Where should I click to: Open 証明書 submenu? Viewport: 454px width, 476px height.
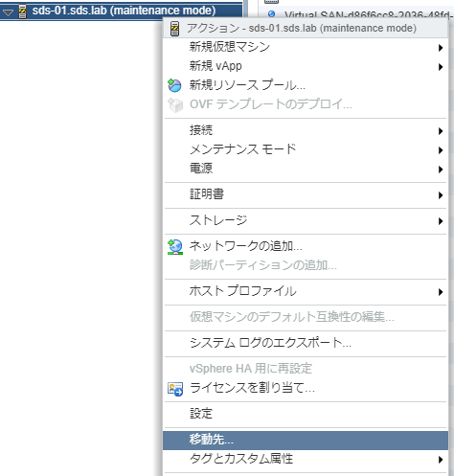click(x=306, y=194)
